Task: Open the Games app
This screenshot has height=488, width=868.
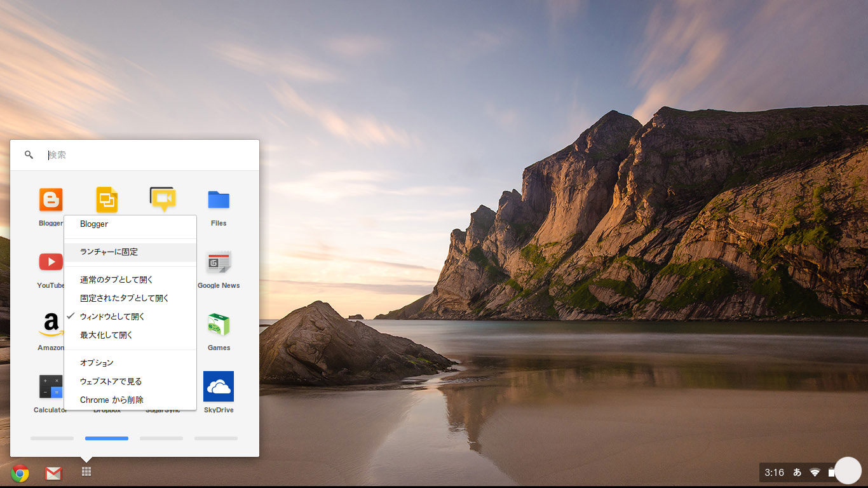Action: [x=219, y=324]
